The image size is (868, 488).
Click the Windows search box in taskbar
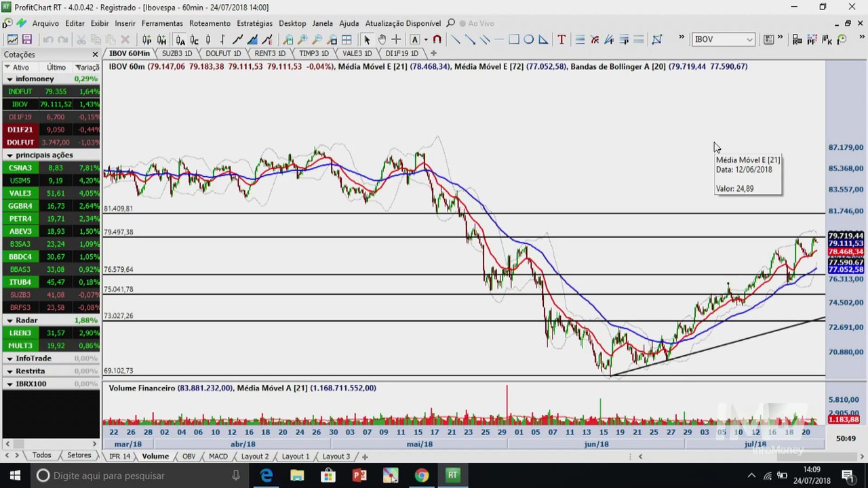click(139, 476)
